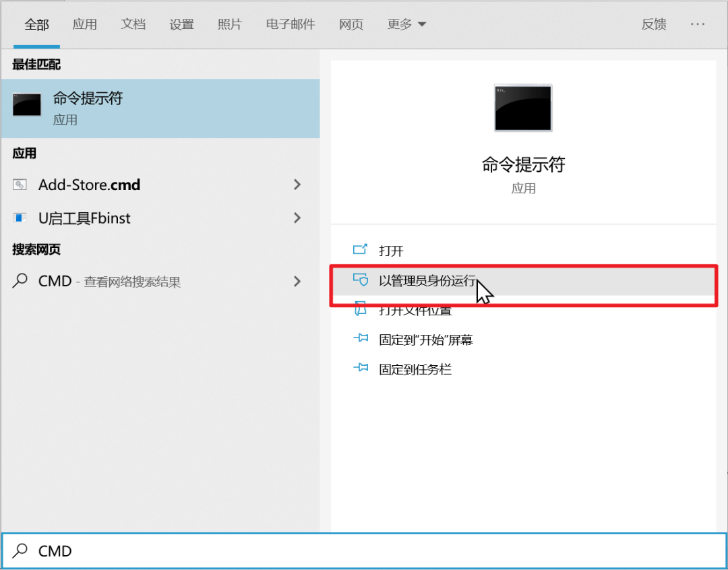The height and width of the screenshot is (570, 728).
Task: Expand 更多 category dropdown
Action: [x=406, y=24]
